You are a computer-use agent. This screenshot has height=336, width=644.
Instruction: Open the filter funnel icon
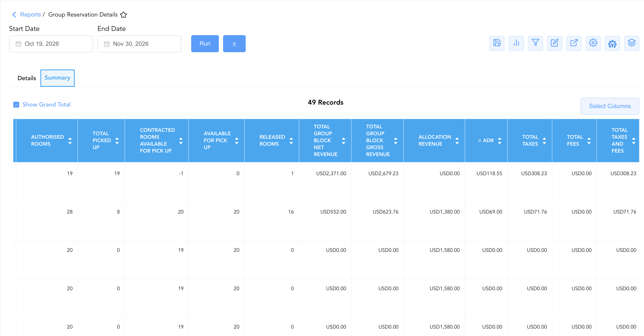pyautogui.click(x=535, y=43)
